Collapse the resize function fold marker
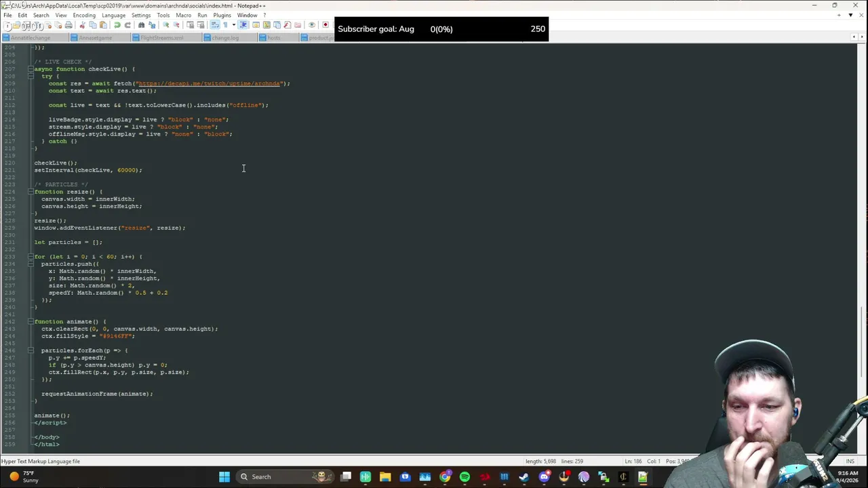868x488 pixels. (x=31, y=192)
